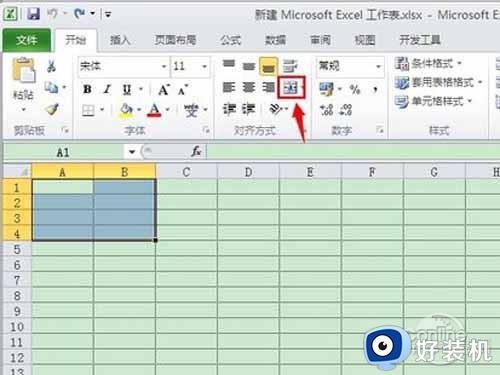Copy the selection
The height and width of the screenshot is (375, 500).
(x=52, y=87)
